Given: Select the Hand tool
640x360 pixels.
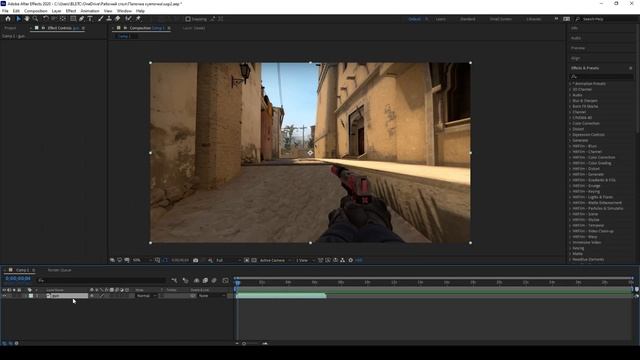Looking at the screenshot, I should point(27,19).
